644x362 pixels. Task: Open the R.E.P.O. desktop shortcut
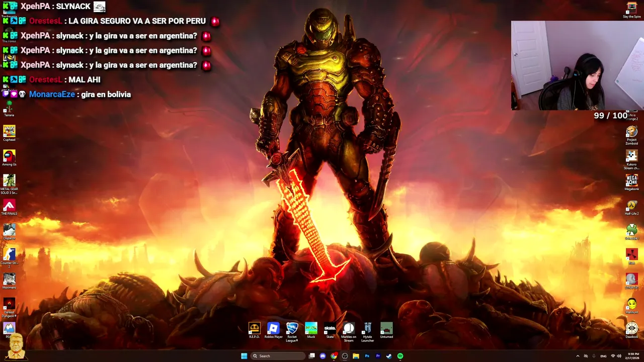[x=255, y=330]
